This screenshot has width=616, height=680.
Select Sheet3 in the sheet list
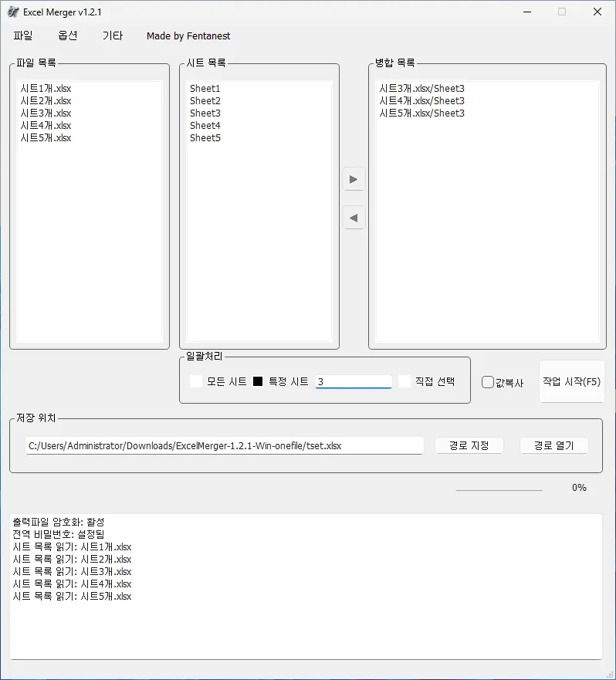pyautogui.click(x=259, y=113)
